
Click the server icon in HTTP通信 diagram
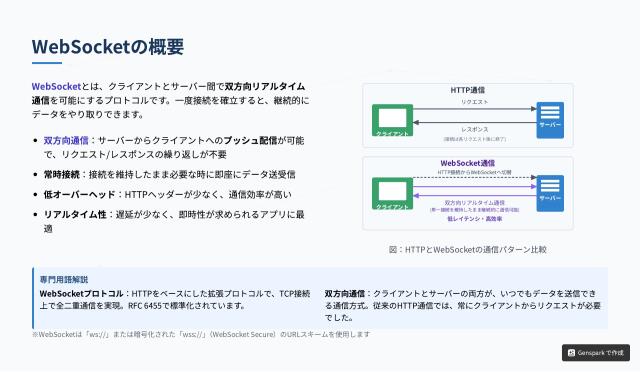(550, 120)
